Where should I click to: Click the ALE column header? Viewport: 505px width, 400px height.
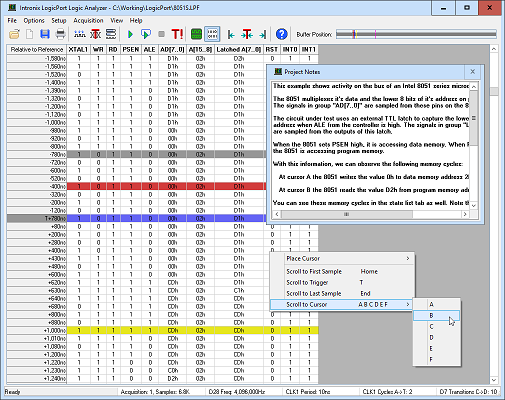coord(149,49)
